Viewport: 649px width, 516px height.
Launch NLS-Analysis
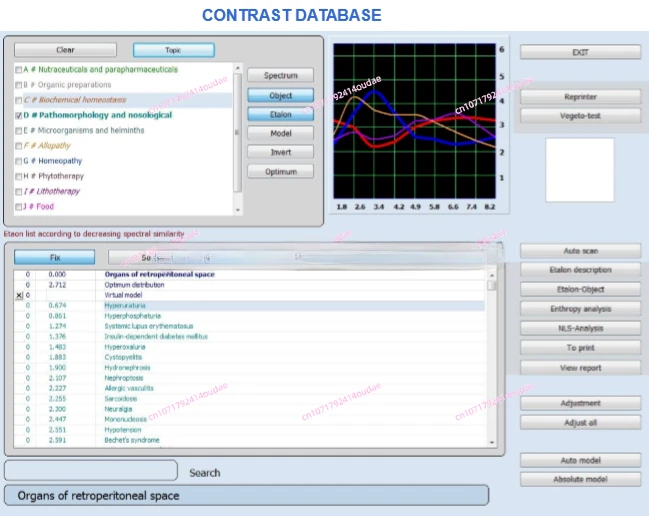click(580, 328)
